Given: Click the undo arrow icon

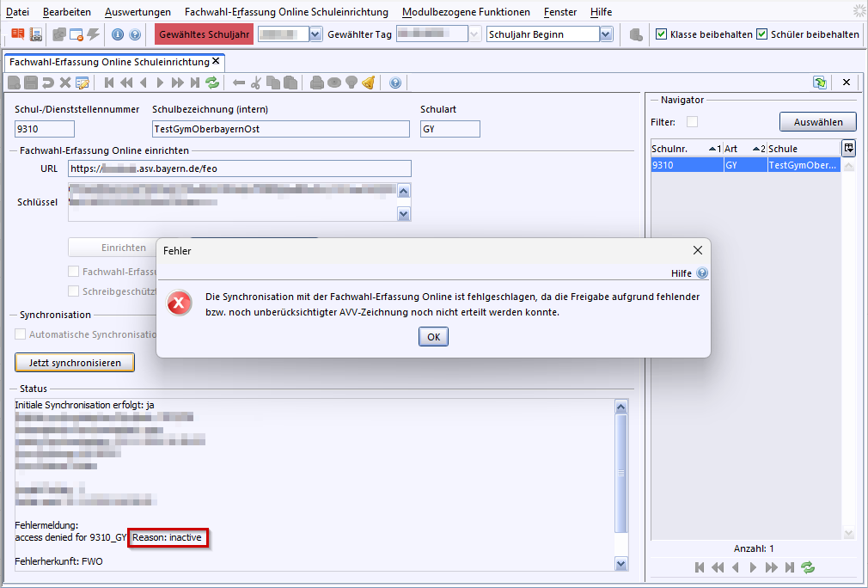Looking at the screenshot, I should pos(48,83).
